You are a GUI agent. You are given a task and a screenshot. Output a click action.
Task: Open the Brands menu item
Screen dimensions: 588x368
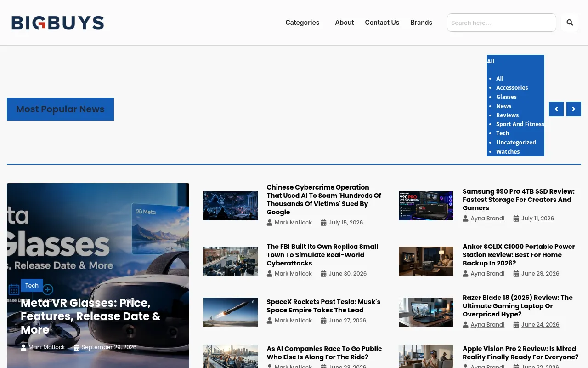[x=421, y=23]
